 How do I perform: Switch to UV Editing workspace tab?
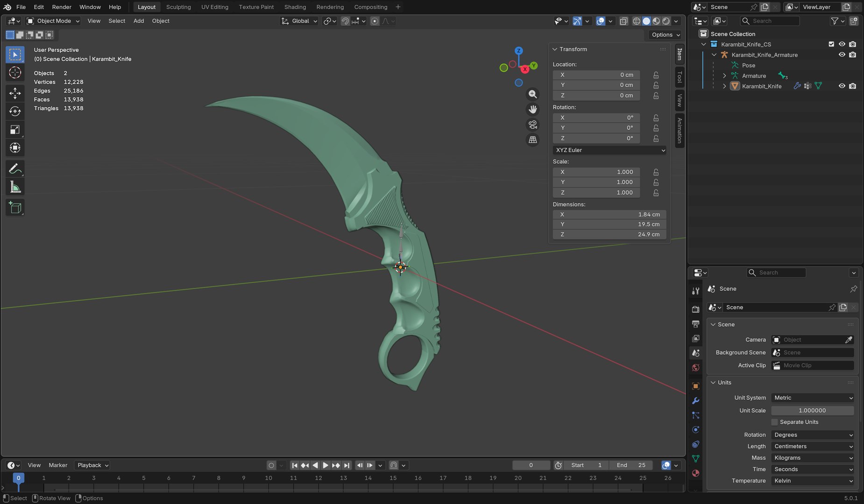click(x=215, y=7)
